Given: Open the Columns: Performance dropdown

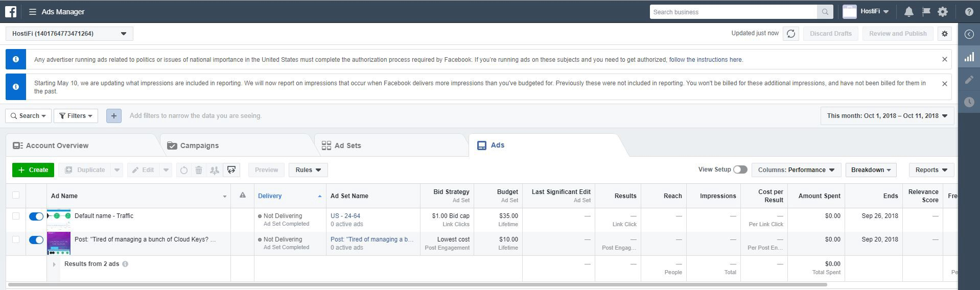Looking at the screenshot, I should pyautogui.click(x=796, y=170).
